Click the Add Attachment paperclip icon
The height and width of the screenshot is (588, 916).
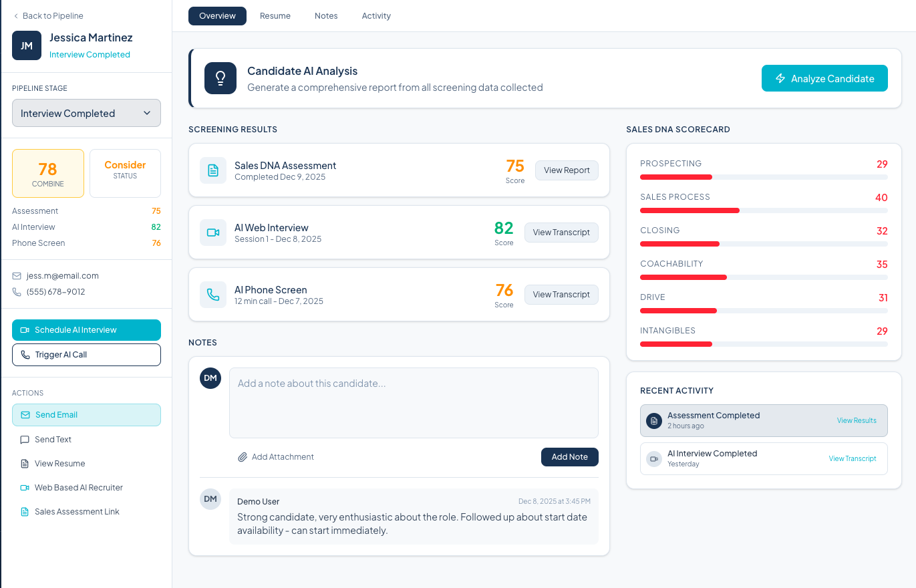(242, 456)
